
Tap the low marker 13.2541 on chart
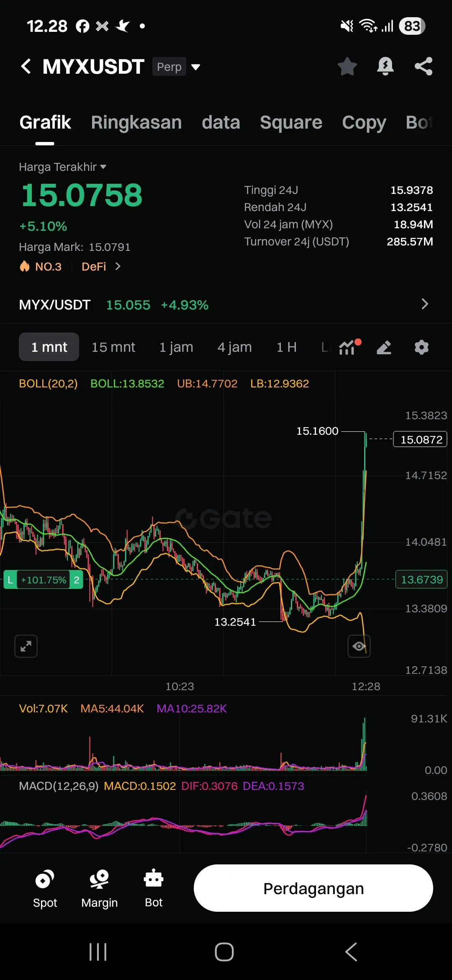pyautogui.click(x=235, y=622)
